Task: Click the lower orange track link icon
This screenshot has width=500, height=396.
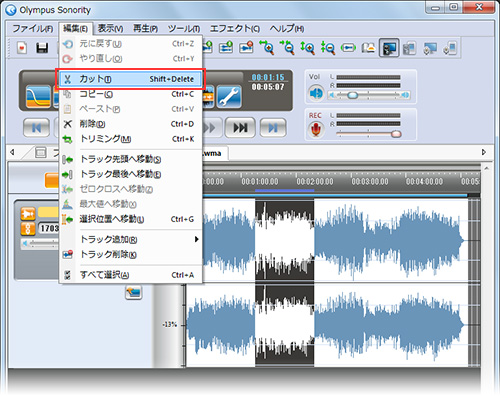Action: coord(28,229)
